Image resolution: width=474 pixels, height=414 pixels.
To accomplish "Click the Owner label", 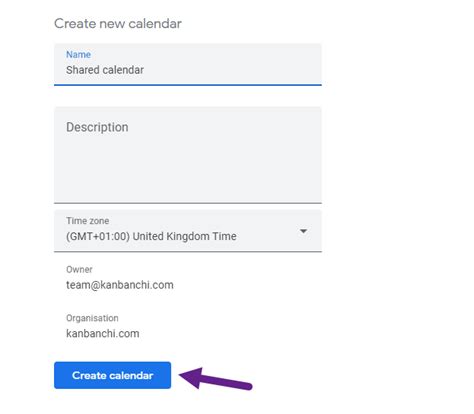I will click(79, 269).
